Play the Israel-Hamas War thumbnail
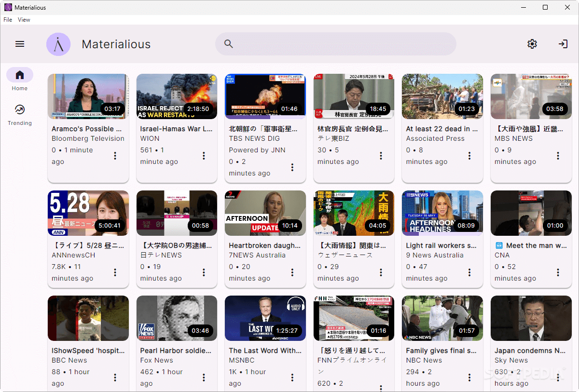The height and width of the screenshot is (392, 579). [177, 96]
